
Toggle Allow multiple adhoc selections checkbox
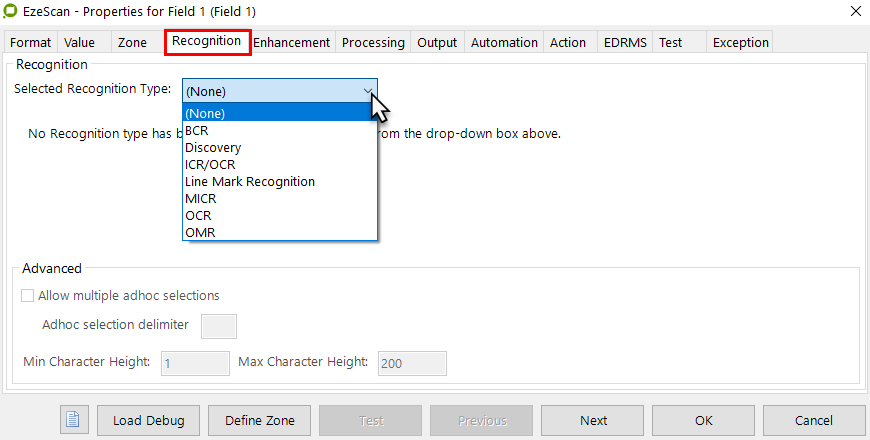point(28,296)
